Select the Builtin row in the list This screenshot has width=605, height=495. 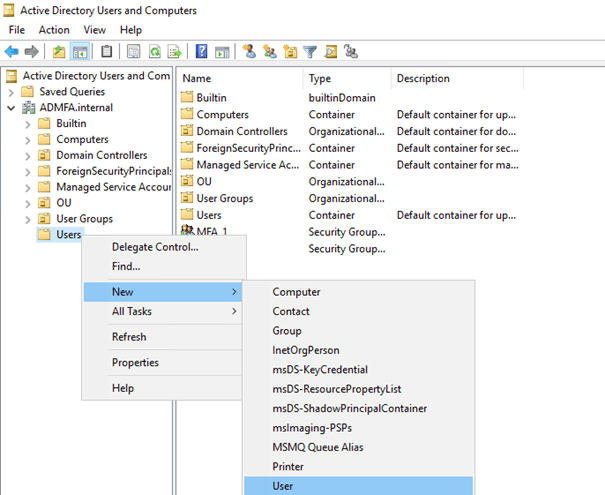click(214, 97)
